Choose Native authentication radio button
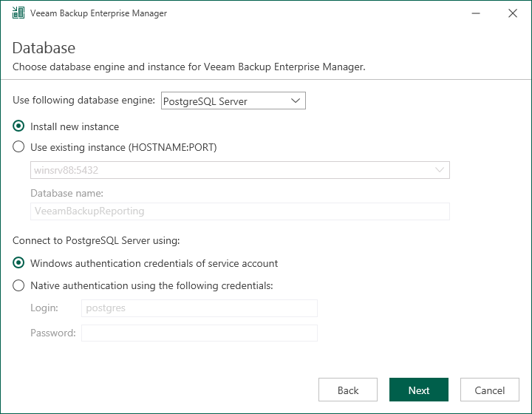Screen dimensions: 532x414 (19, 285)
